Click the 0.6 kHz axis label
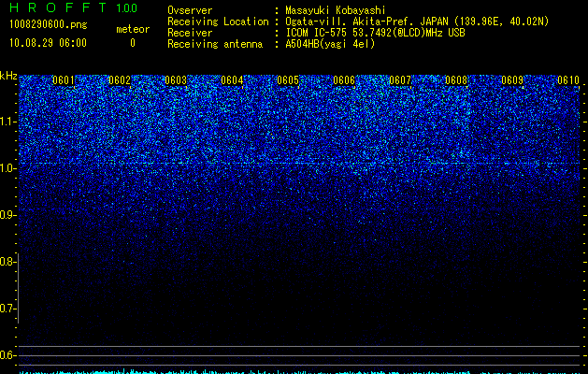Viewport: 588px width, 374px height. point(7,355)
